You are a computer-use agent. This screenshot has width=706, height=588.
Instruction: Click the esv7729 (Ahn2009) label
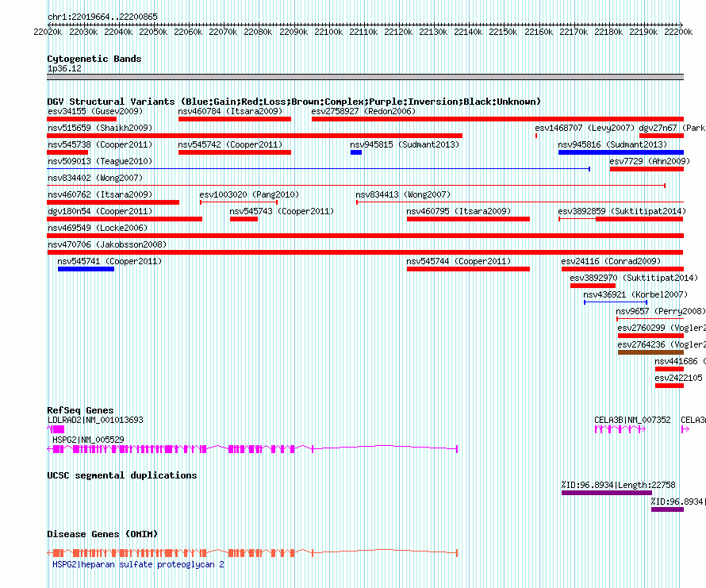[650, 161]
